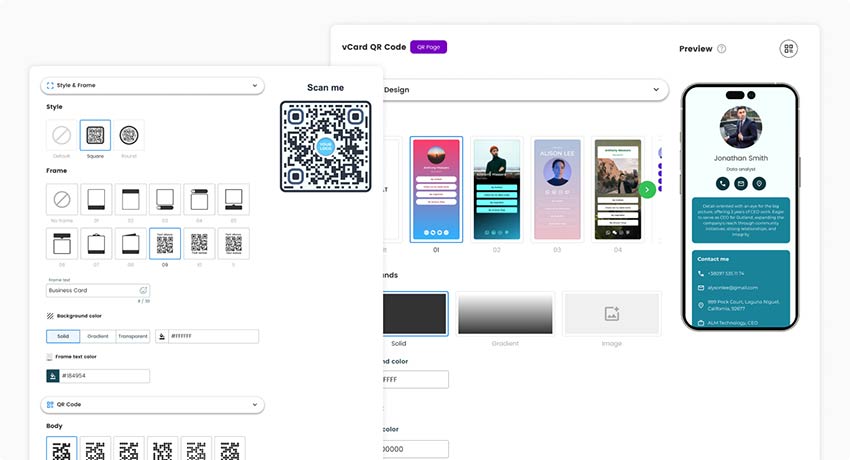Collapse the QR Code section
The height and width of the screenshot is (460, 850).
255,405
